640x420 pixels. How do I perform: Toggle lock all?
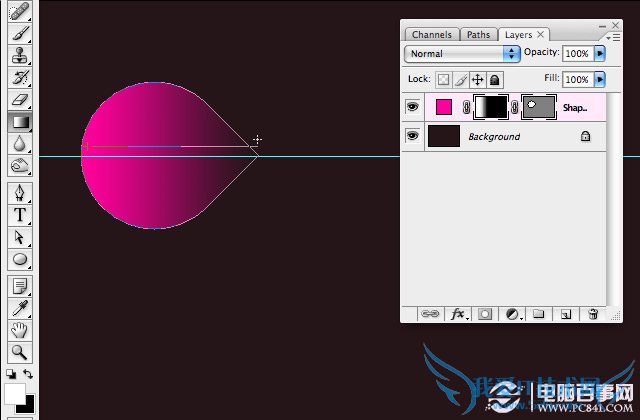(x=495, y=80)
